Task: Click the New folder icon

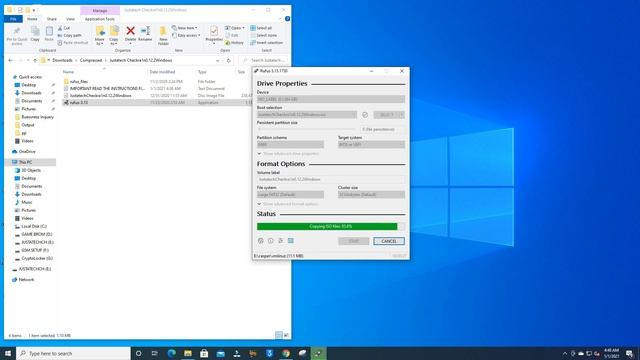Action: pyautogui.click(x=163, y=31)
